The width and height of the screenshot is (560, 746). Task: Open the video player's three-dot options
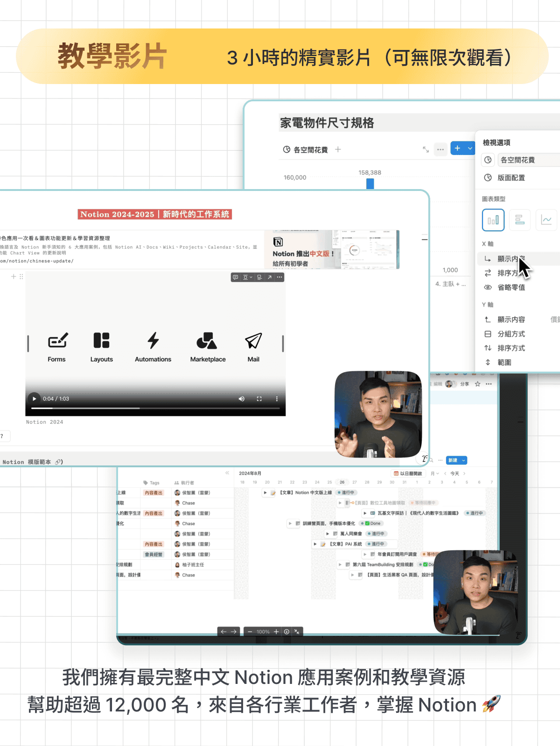tap(277, 399)
